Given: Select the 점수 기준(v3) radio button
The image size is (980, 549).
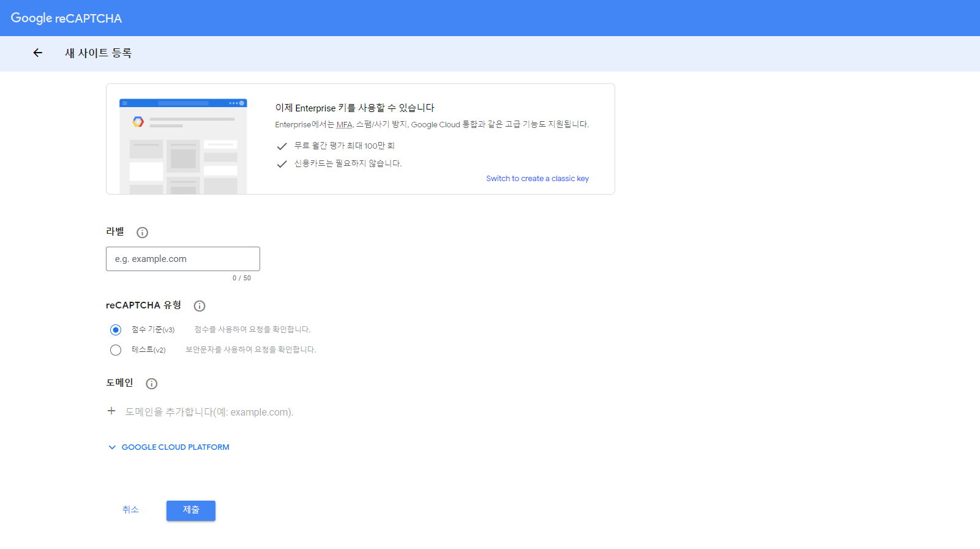Looking at the screenshot, I should [116, 330].
